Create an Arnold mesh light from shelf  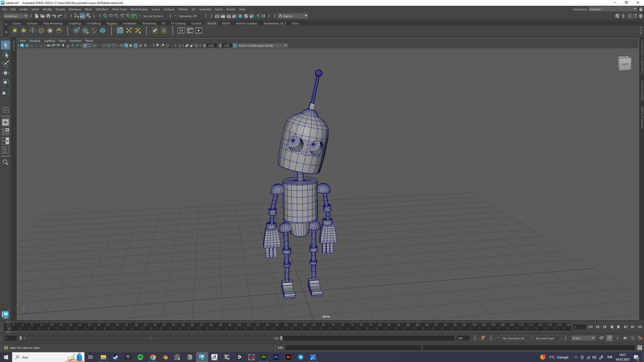tap(23, 31)
